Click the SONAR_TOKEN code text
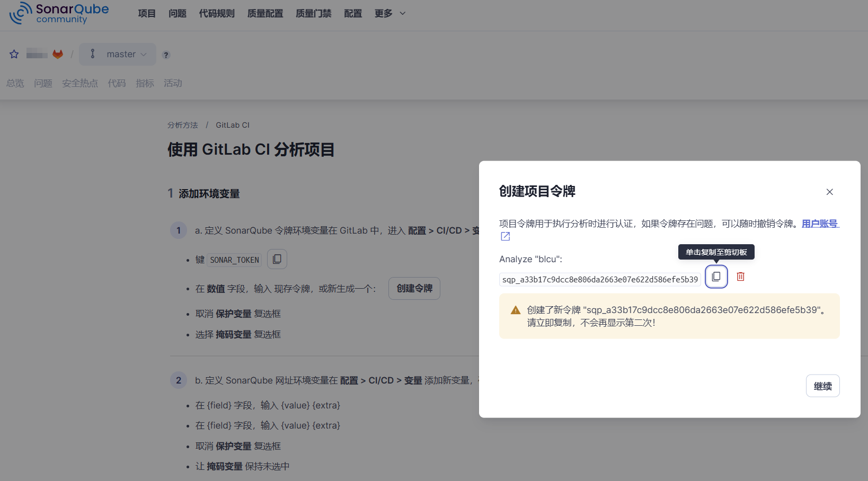Viewport: 868px width, 481px height. click(235, 260)
